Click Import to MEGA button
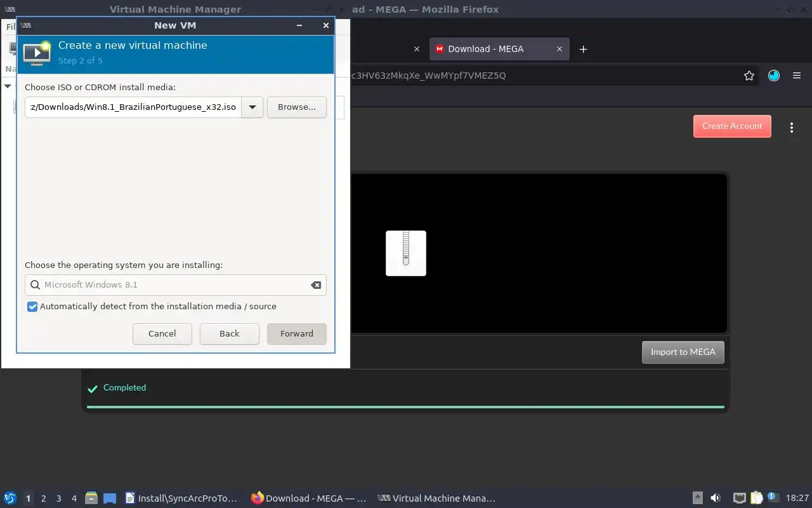The width and height of the screenshot is (812, 508). 683,352
